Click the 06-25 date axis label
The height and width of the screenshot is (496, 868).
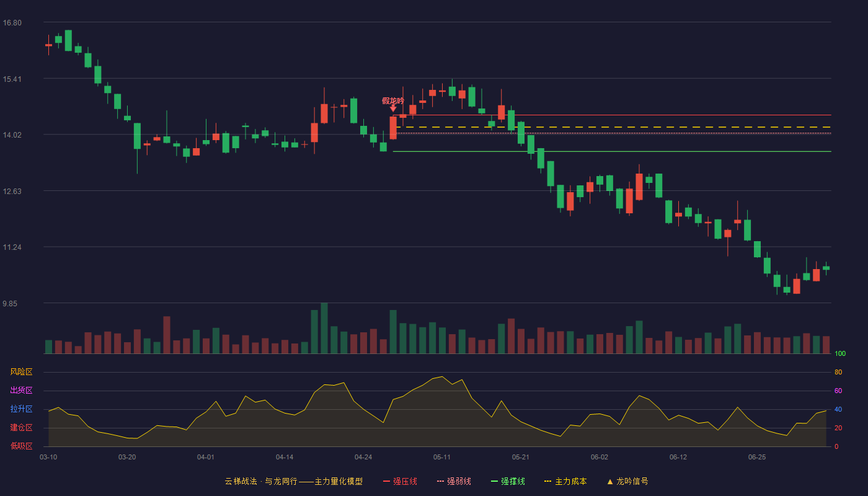tap(757, 457)
